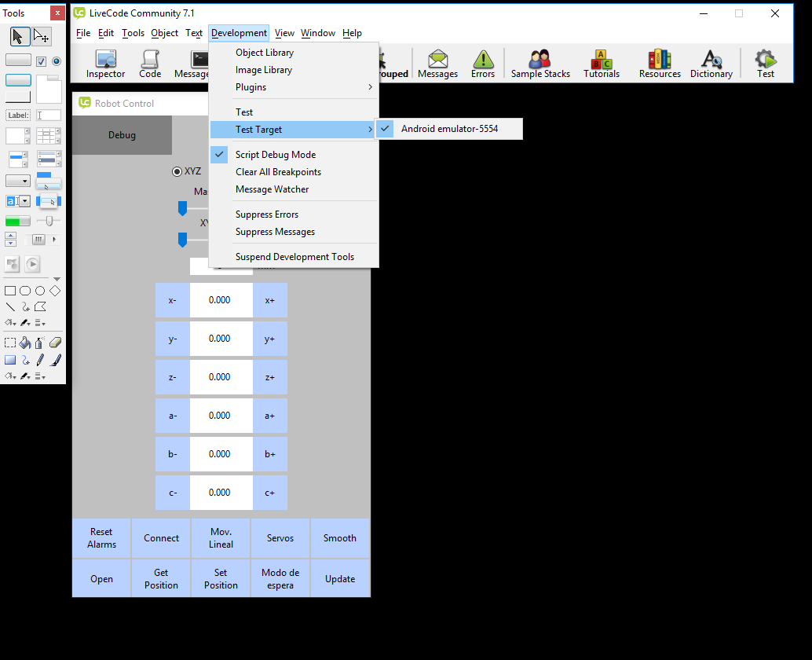Select the XYZ radio button in Robot Control
Image resolution: width=812 pixels, height=660 pixels.
coord(177,171)
